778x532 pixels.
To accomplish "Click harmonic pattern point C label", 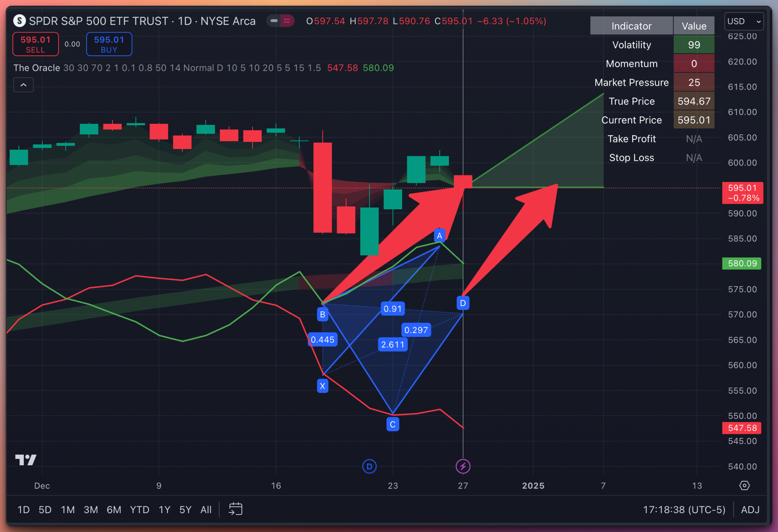I will click(x=393, y=424).
